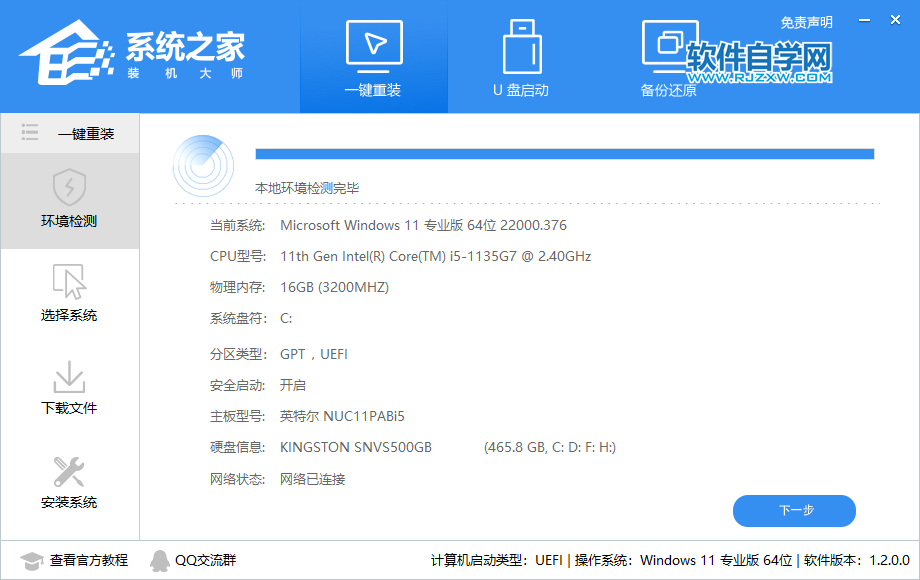Switch to the U盘启动 tab label
Screen dimensions: 920x580
tap(521, 90)
